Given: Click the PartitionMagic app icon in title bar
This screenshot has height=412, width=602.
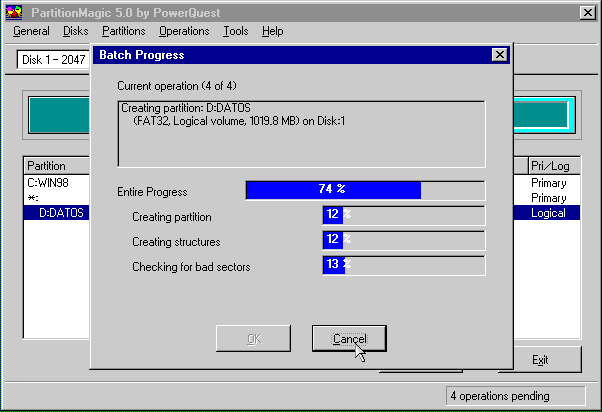Looking at the screenshot, I should coord(14,12).
